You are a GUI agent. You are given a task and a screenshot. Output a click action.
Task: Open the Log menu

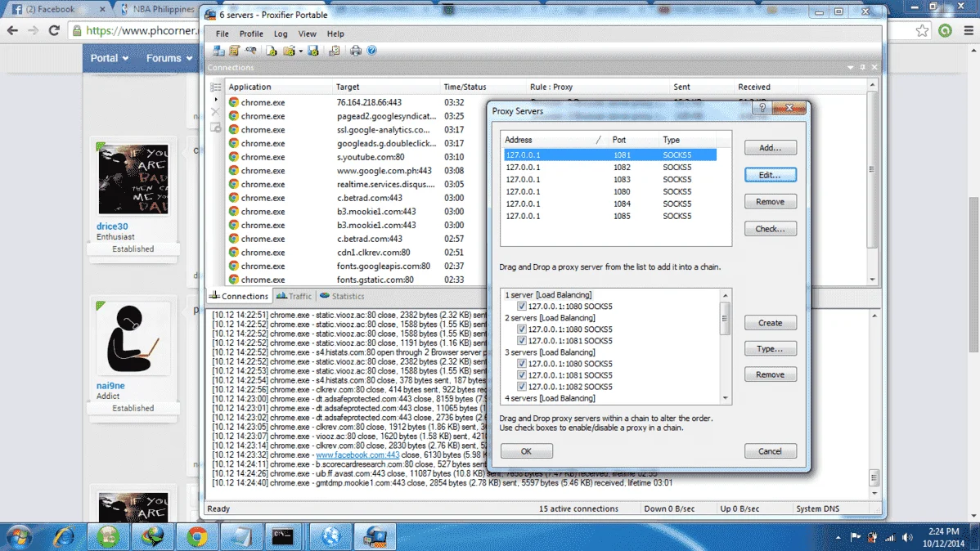pos(281,34)
